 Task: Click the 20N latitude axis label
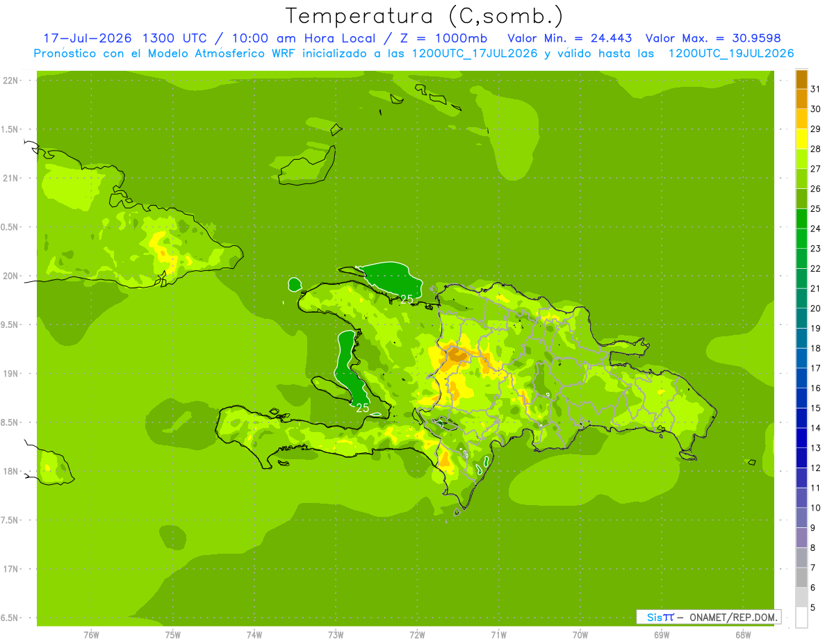pos(10,276)
